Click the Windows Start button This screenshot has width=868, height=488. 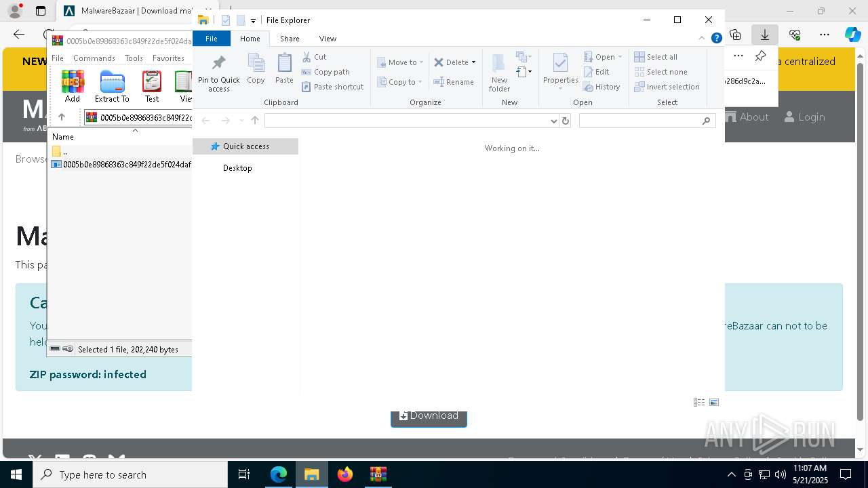(16, 474)
